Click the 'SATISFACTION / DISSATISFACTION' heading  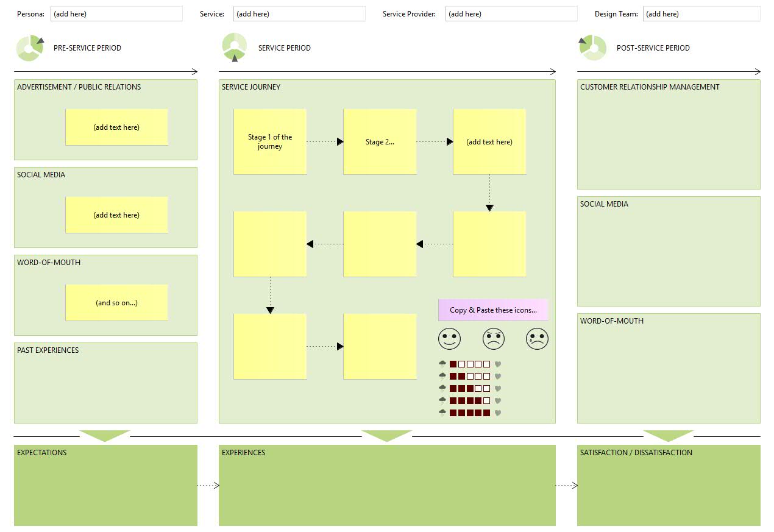[x=636, y=453]
